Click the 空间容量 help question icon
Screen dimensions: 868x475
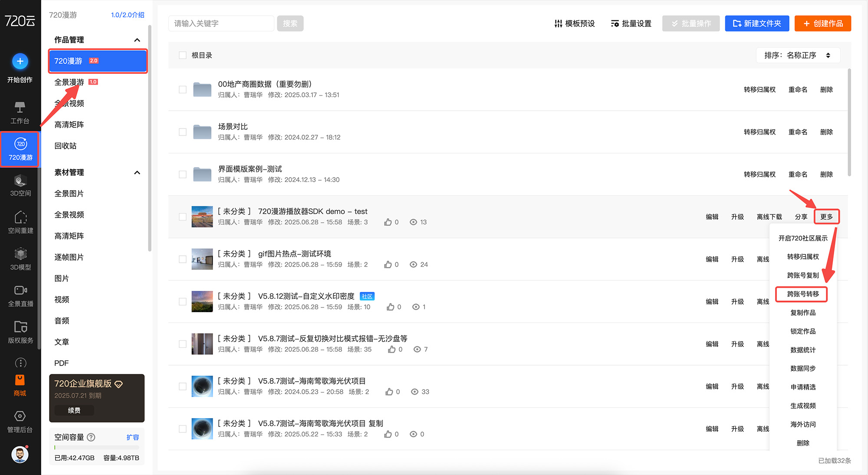tap(91, 437)
